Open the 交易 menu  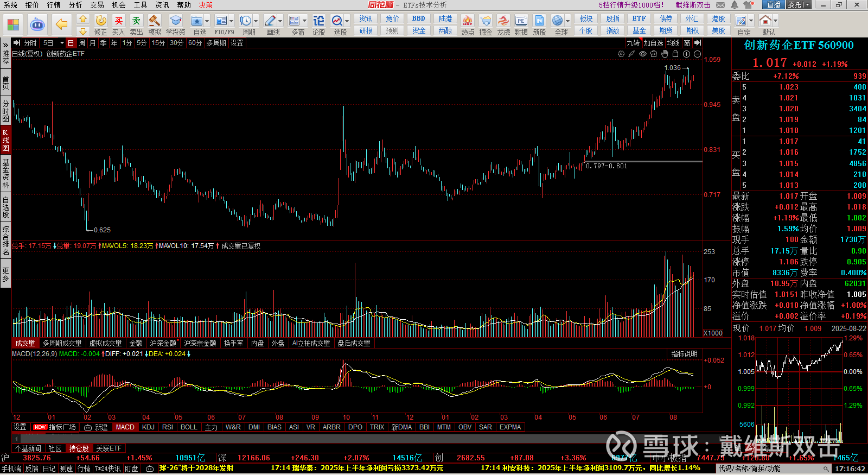97,5
